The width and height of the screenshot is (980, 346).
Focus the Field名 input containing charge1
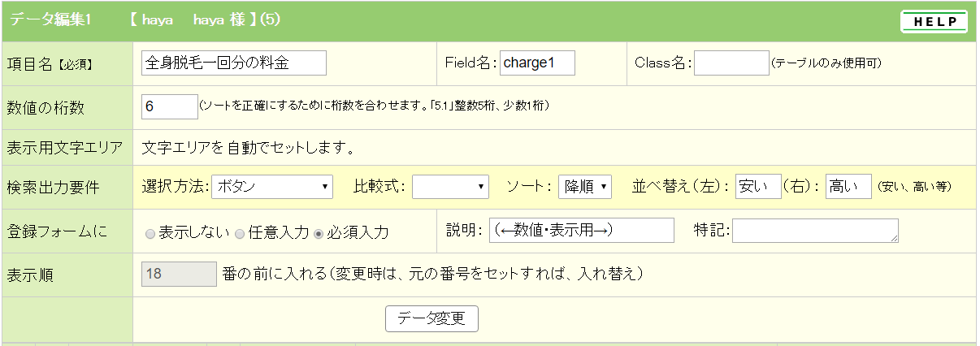pos(537,63)
